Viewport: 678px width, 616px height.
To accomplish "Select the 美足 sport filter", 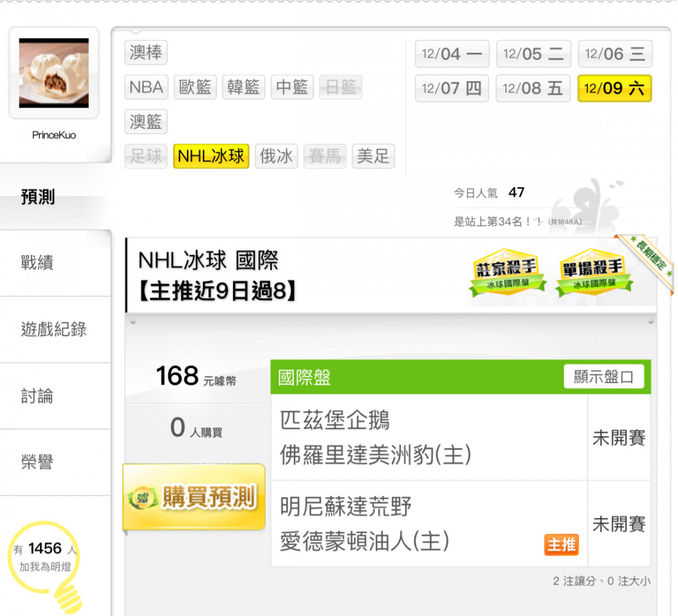I will tap(373, 156).
